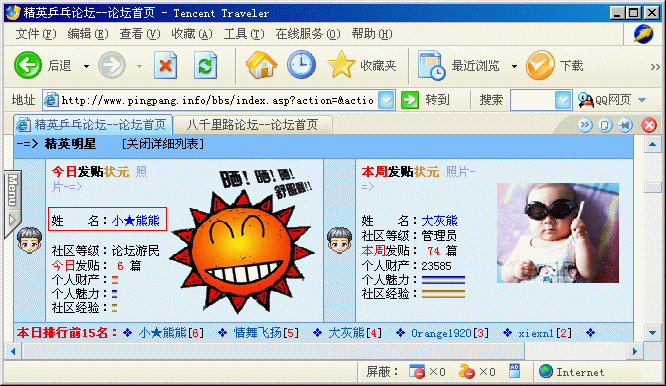The image size is (666, 386).
Task: Open the search box dropdown arrow
Action: [x=563, y=100]
